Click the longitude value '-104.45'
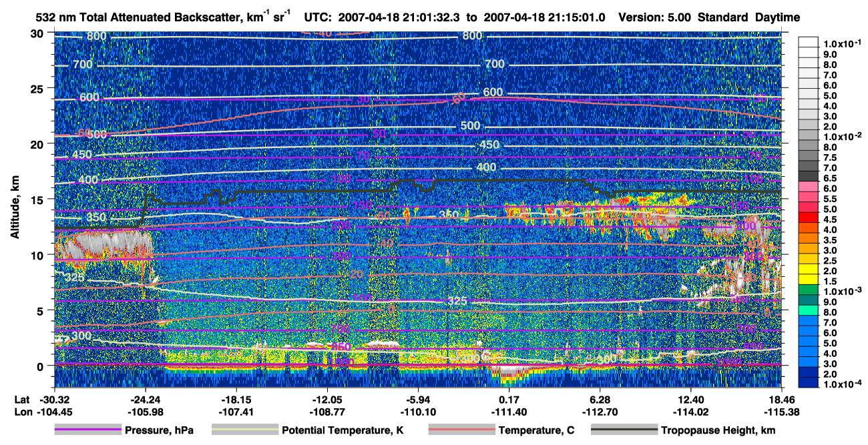 54,412
